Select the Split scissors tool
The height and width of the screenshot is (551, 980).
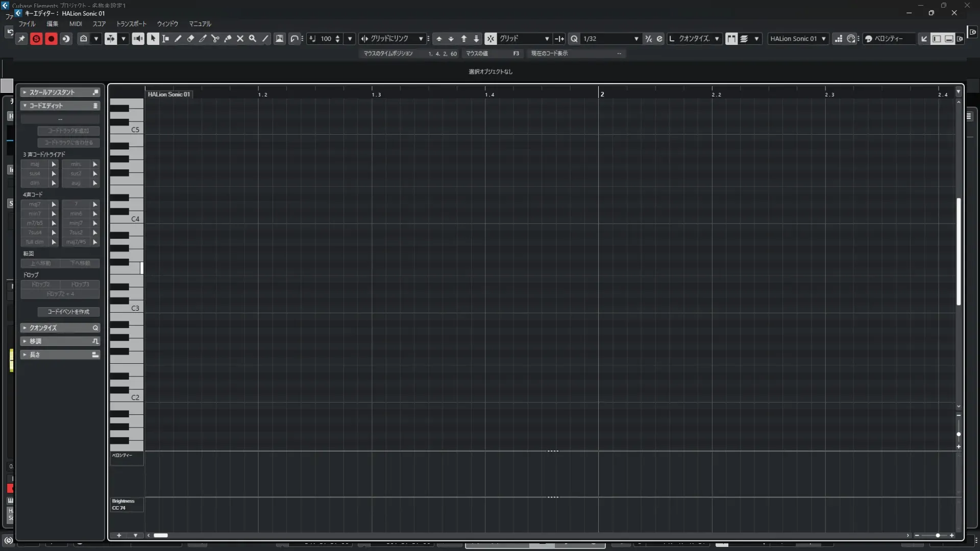[x=215, y=39]
